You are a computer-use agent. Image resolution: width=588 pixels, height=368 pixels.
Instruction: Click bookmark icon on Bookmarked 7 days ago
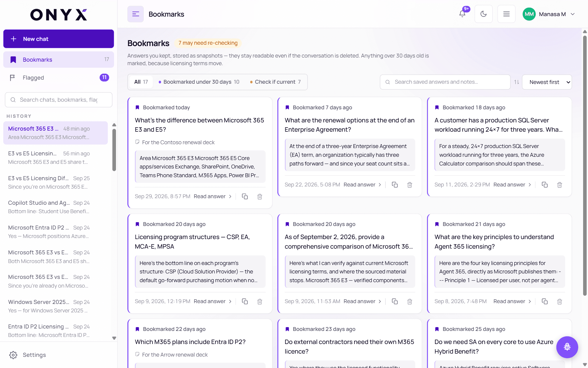click(x=287, y=107)
